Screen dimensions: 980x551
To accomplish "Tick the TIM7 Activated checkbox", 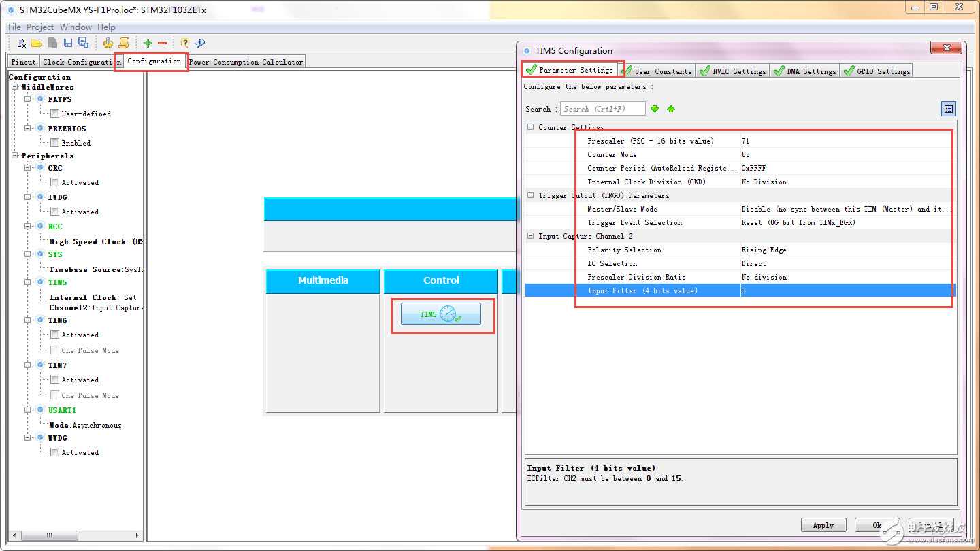I will point(54,380).
